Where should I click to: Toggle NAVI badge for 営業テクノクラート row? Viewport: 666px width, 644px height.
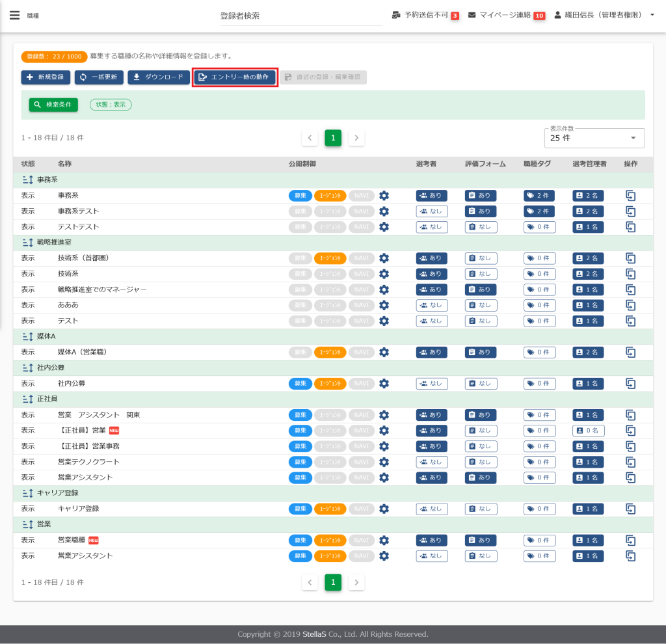tap(361, 462)
